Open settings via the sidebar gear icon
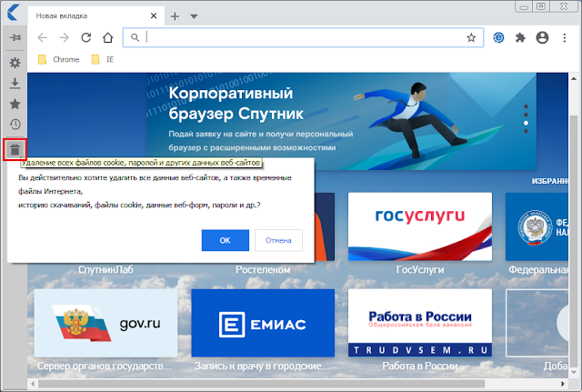582x392 pixels. pos(15,63)
